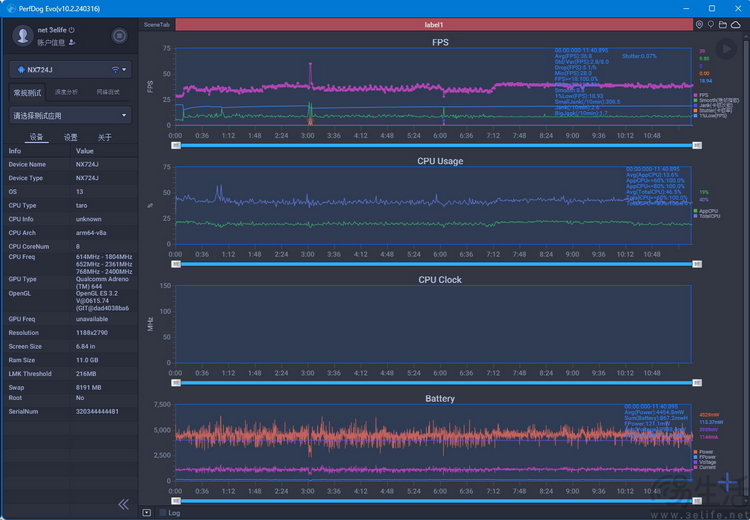This screenshot has width=750, height=520.
Task: Click the marker bubble icon in top toolbar
Action: [x=711, y=24]
